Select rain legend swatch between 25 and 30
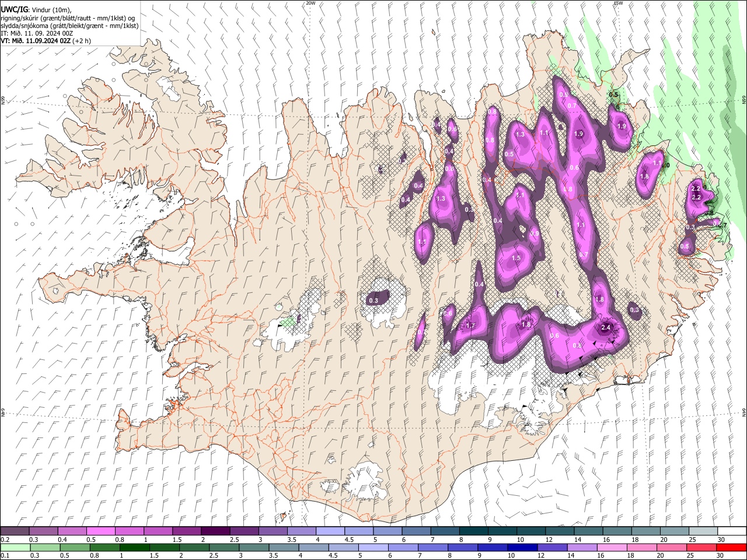This screenshot has width=747, height=560. (700, 547)
